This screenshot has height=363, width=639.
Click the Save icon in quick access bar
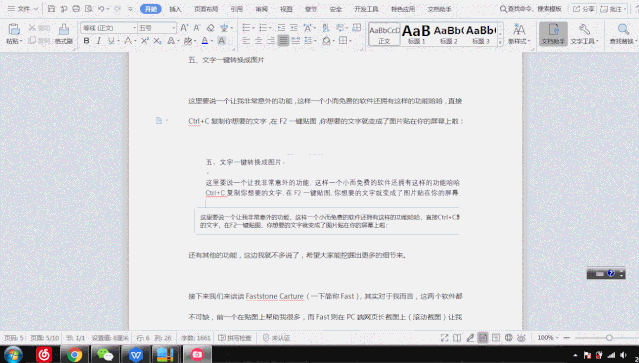point(51,9)
